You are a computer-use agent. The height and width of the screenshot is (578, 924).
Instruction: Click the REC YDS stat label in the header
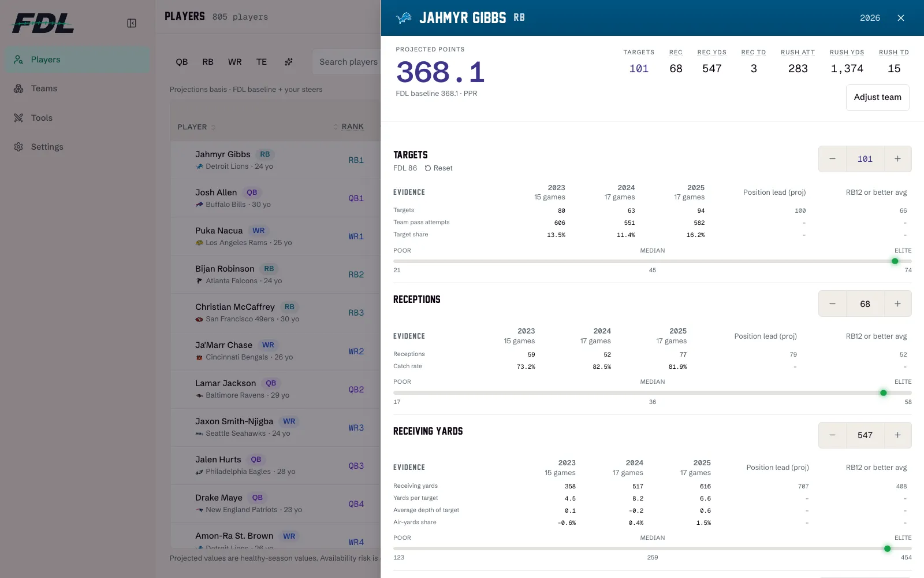(712, 52)
